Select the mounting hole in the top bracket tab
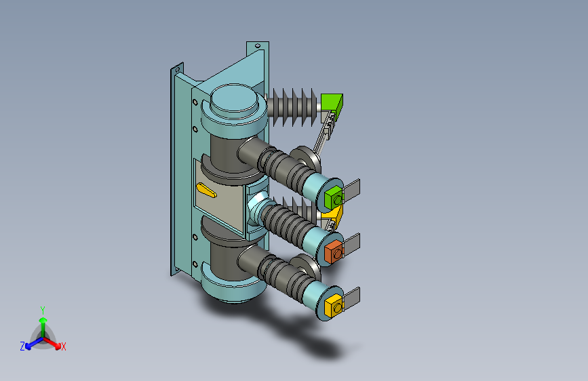This screenshot has height=381, width=588. tap(258, 45)
